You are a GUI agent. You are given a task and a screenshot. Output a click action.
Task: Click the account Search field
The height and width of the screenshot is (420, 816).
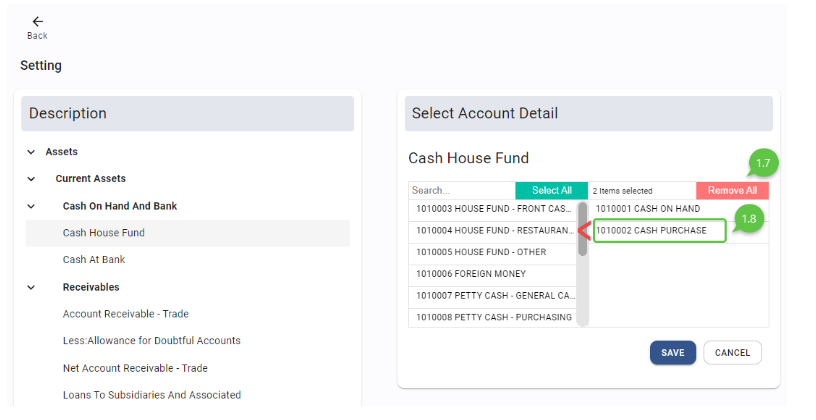[460, 190]
